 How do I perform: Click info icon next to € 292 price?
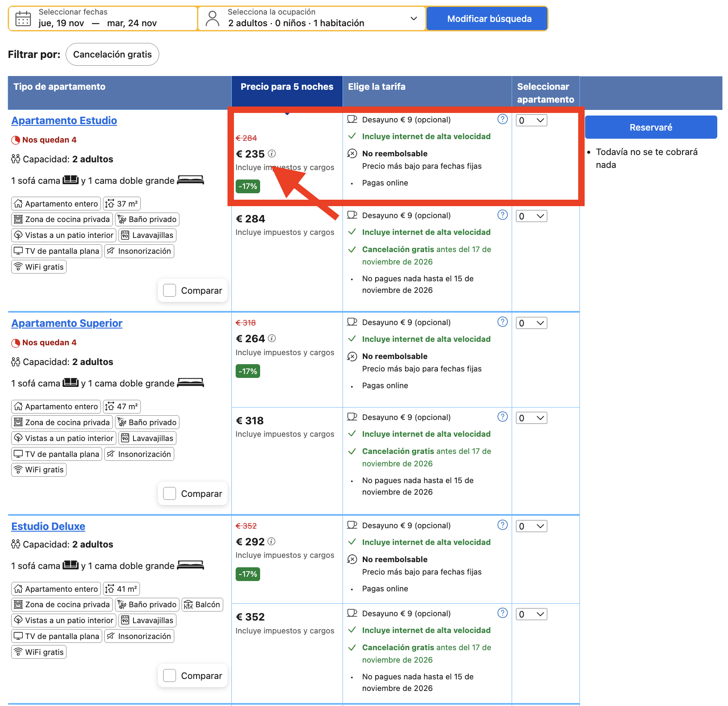point(271,541)
